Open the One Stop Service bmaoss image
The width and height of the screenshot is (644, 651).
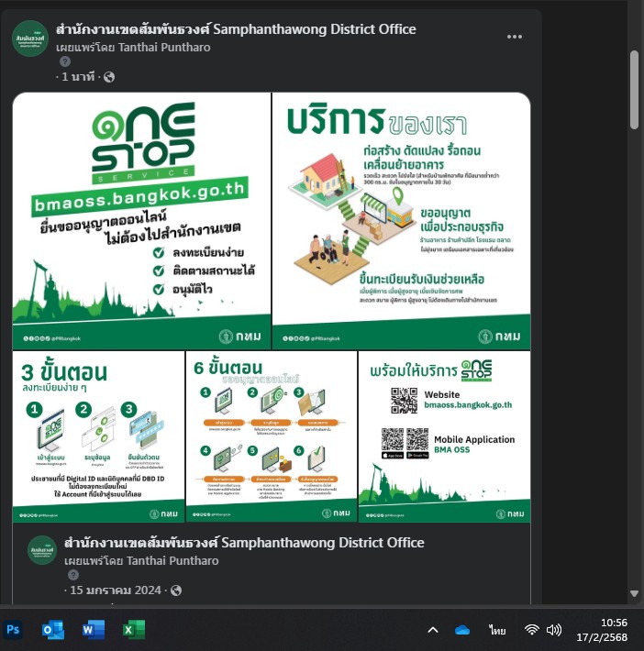tap(141, 221)
